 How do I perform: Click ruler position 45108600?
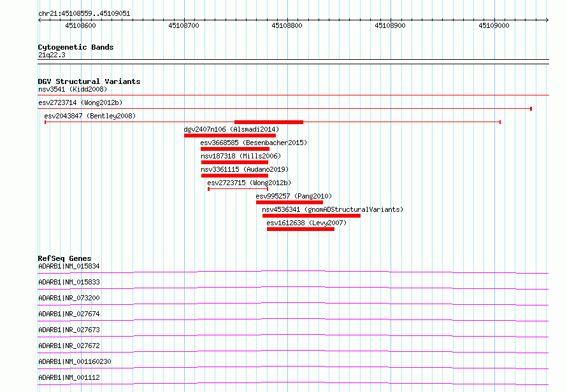(x=81, y=25)
